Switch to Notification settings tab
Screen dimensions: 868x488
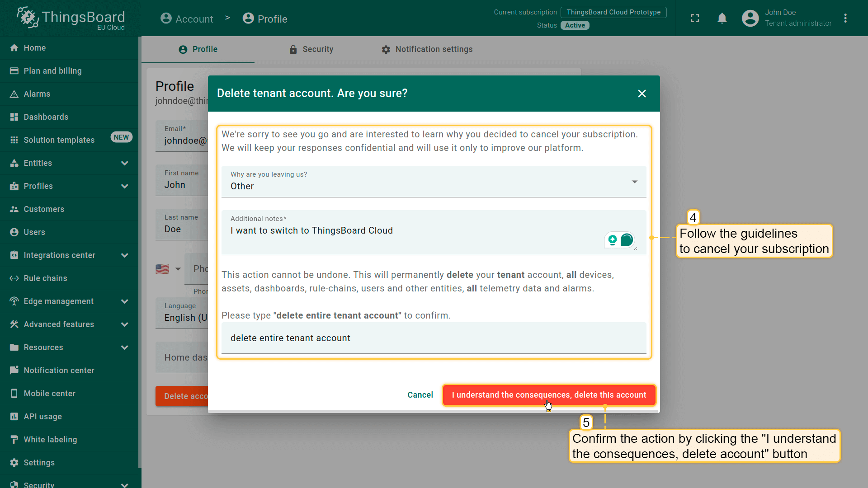point(427,49)
